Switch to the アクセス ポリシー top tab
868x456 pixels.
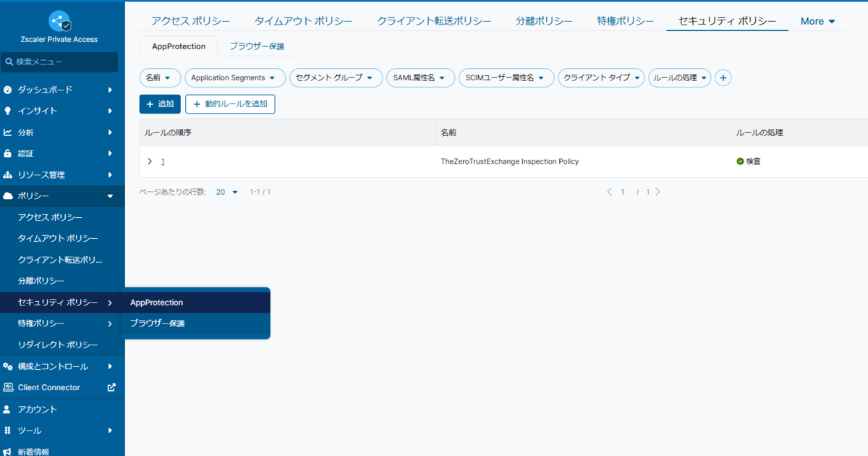coord(191,21)
